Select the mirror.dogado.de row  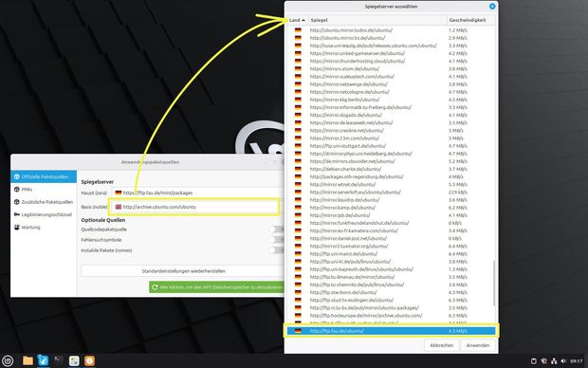(391, 115)
